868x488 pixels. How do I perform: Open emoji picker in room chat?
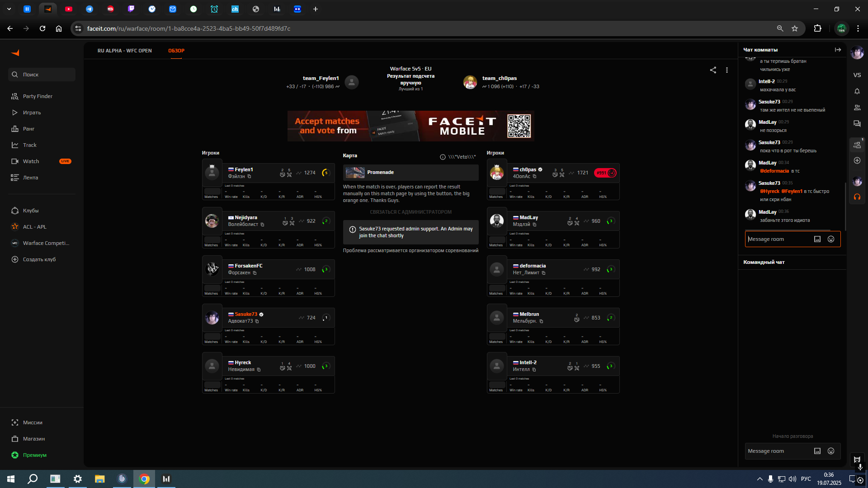831,239
